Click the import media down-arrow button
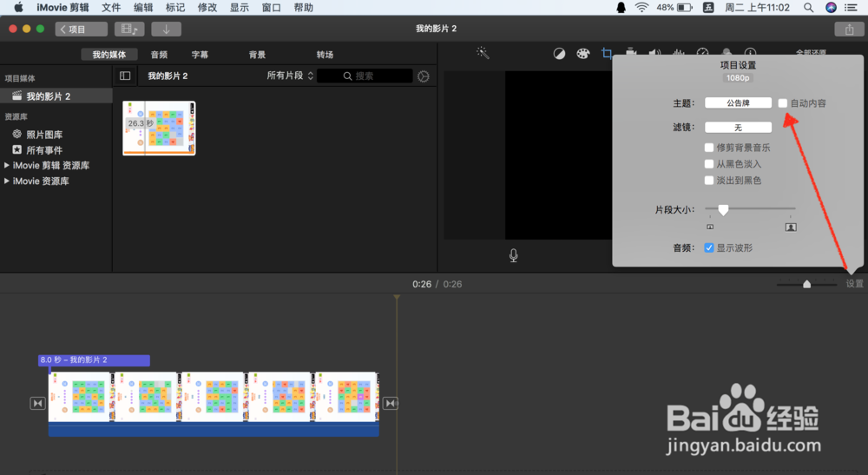The width and height of the screenshot is (868, 475). (166, 30)
